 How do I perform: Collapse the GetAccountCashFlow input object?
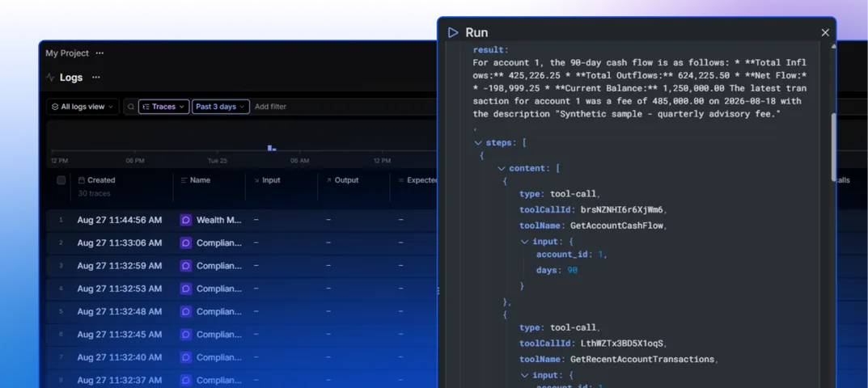click(x=525, y=242)
